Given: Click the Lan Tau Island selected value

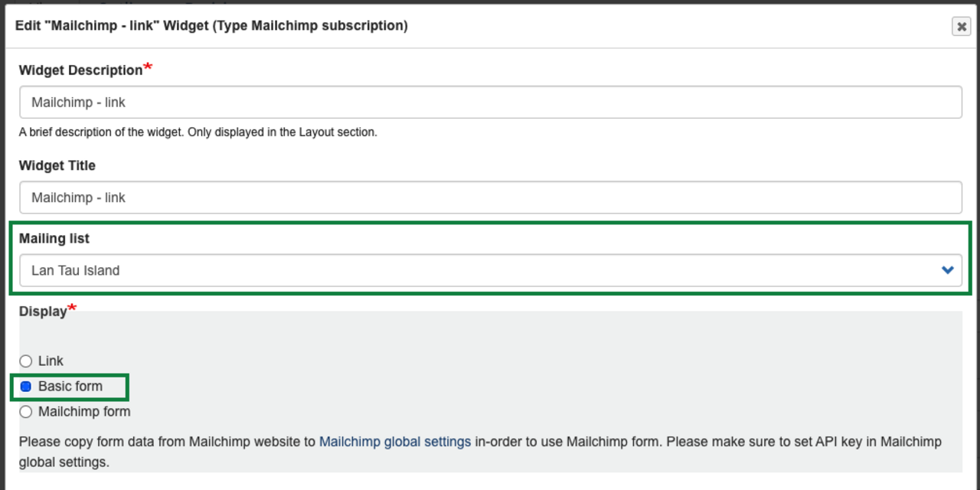Looking at the screenshot, I should tap(76, 270).
